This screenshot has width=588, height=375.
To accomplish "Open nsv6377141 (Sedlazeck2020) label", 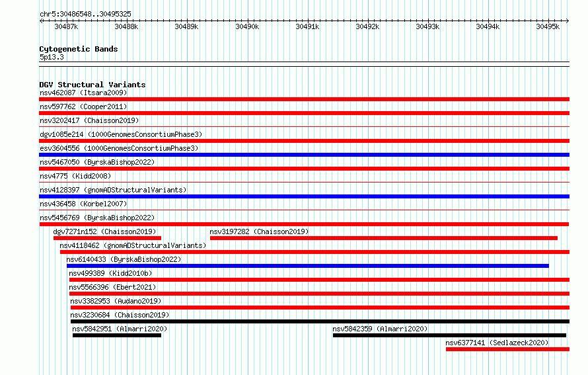I will pos(497,343).
